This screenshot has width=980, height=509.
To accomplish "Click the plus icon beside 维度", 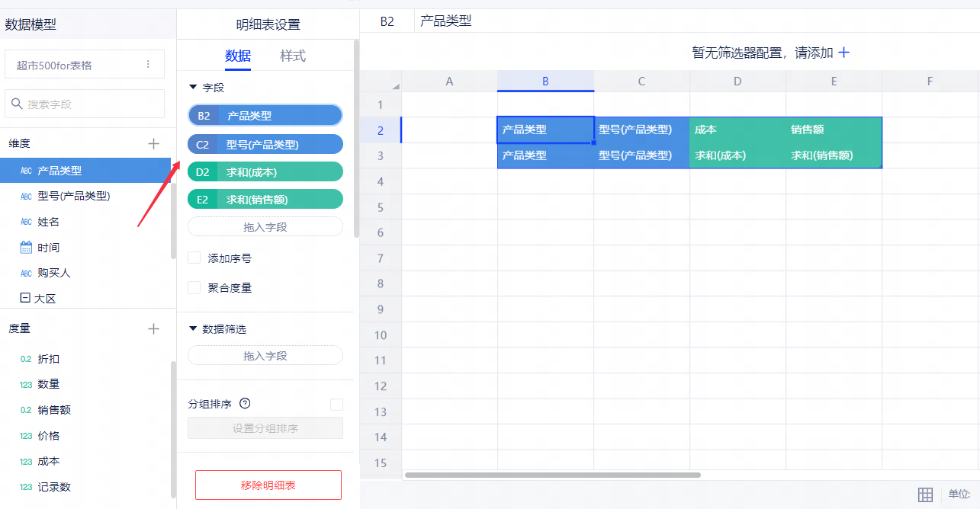I will [153, 143].
